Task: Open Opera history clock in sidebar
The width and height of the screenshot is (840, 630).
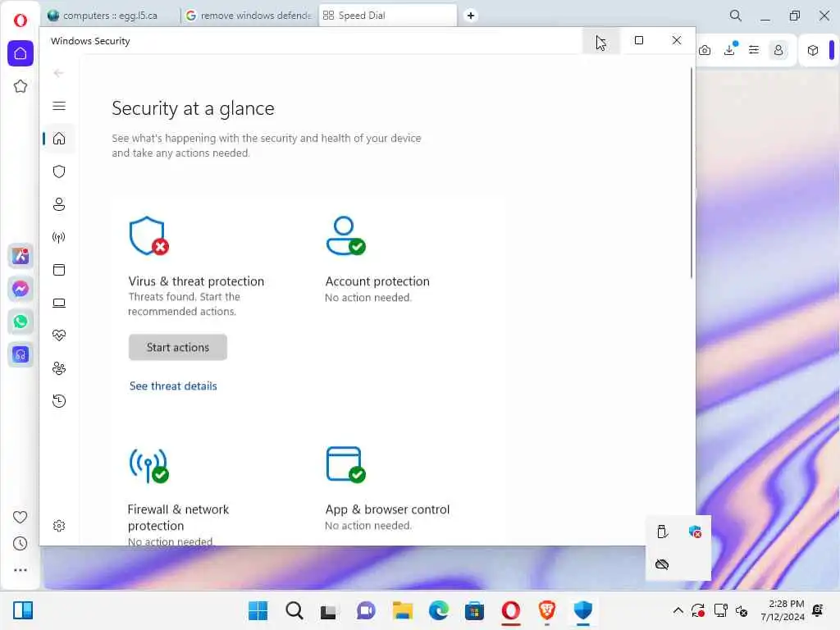Action: click(x=20, y=544)
